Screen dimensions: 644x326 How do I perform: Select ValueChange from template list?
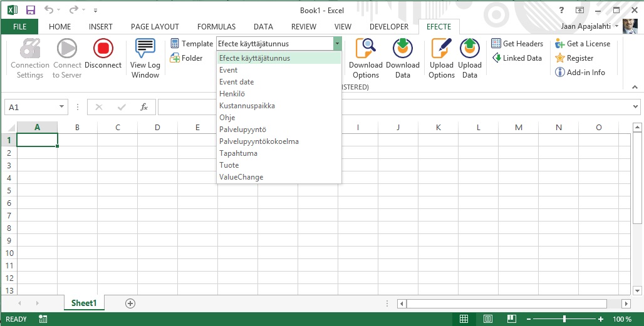[279, 177]
